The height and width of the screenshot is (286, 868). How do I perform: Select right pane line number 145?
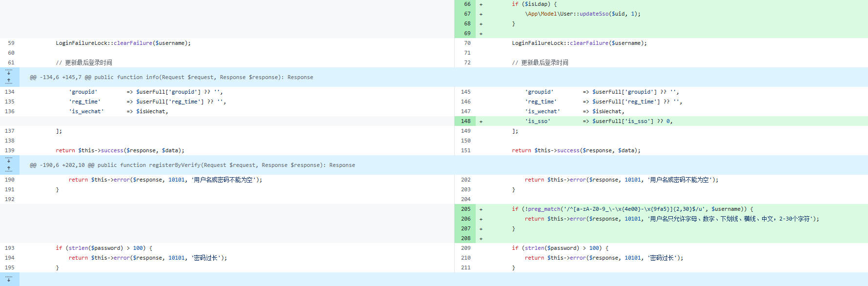pyautogui.click(x=466, y=92)
